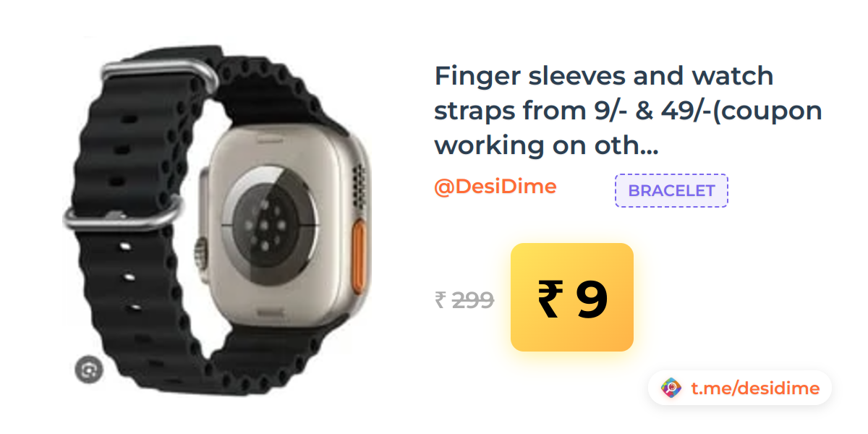Click the yellow ₹ 9 price badge
This screenshot has height=434, width=868.
572,297
